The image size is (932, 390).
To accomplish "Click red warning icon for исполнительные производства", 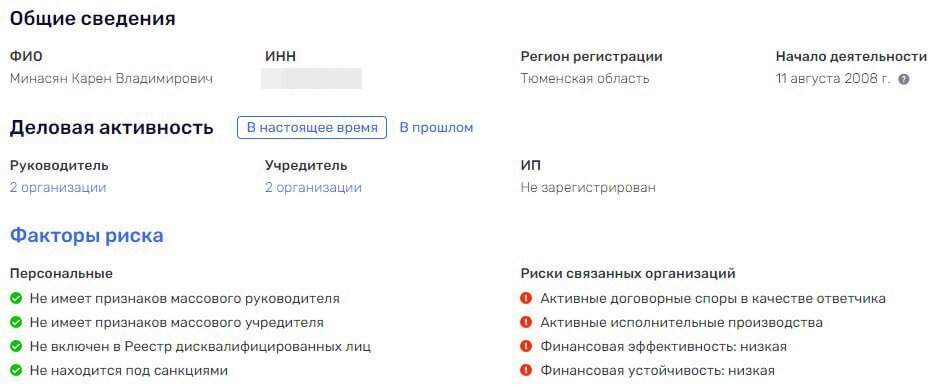I will tap(525, 323).
